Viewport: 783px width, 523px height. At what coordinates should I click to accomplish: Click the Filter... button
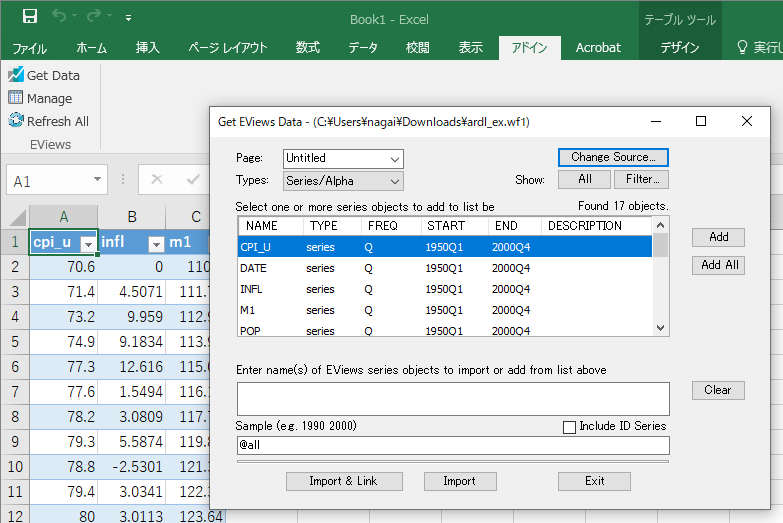pos(642,179)
